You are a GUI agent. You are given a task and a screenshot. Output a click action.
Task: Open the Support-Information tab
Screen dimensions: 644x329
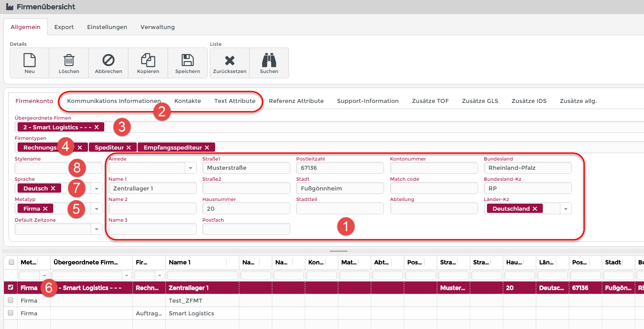(368, 101)
